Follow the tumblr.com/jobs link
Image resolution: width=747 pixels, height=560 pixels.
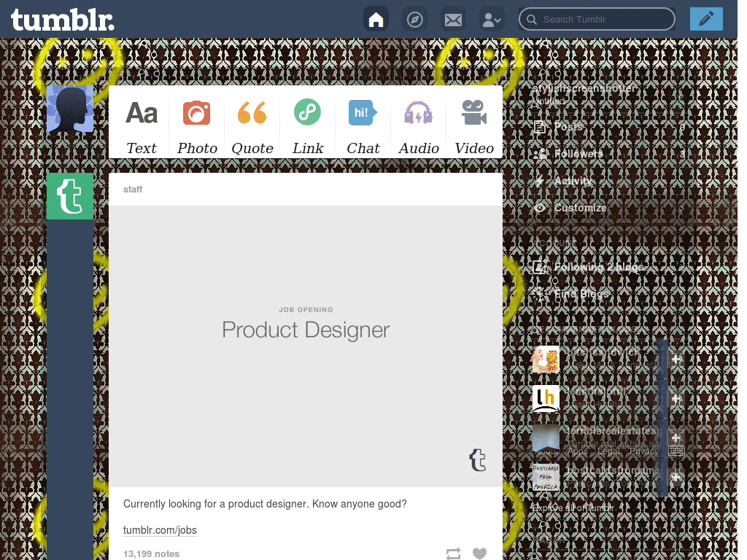point(160,530)
